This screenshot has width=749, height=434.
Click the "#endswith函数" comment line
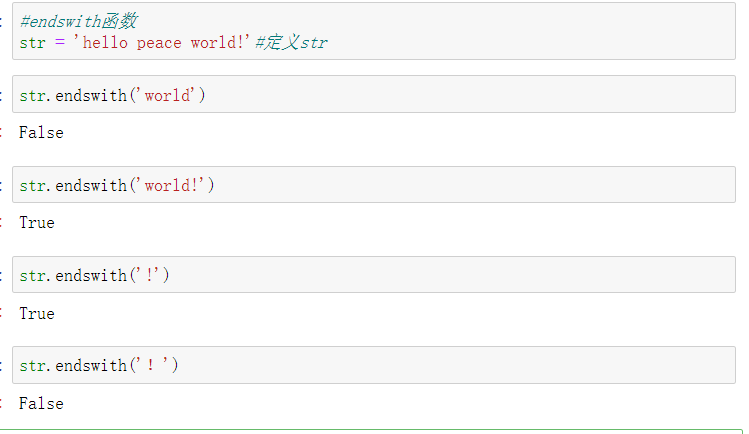[x=79, y=21]
